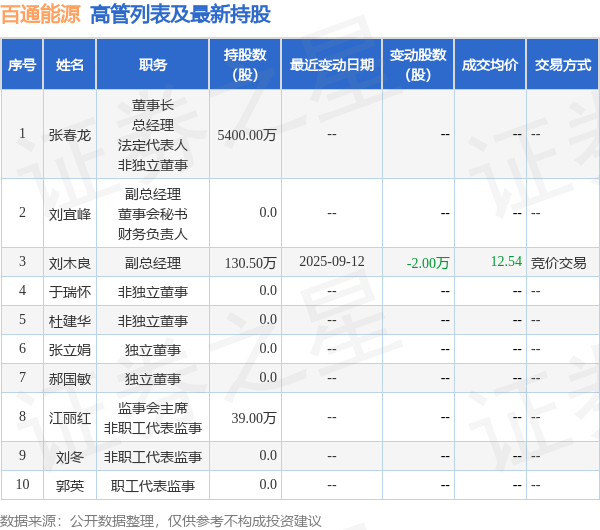This screenshot has width=600, height=530.
Task: Select the name 刘宜峰
Action: (x=70, y=214)
